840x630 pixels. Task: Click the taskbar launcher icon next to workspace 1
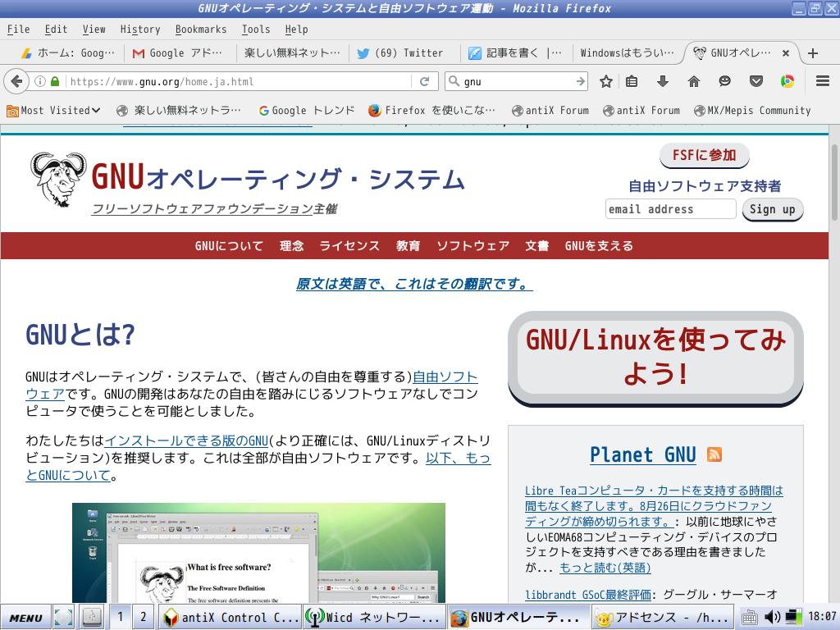92,617
